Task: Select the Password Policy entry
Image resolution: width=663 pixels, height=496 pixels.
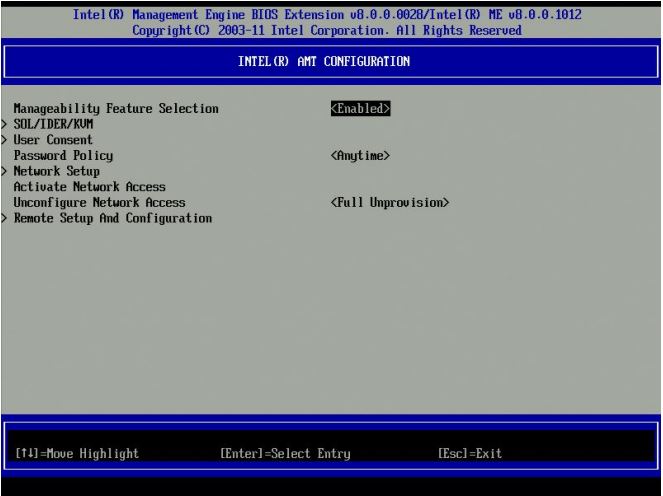Action: (x=63, y=156)
